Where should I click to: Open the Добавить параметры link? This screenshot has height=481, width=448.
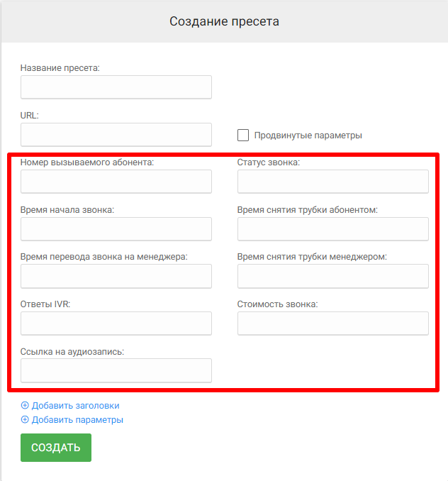77,419
